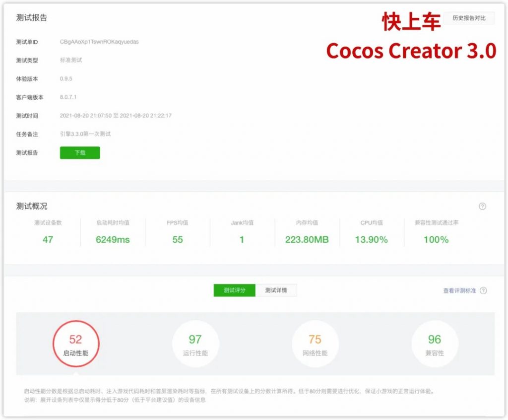The image size is (508, 420).
Task: Click the client version value 8.0.7.1
Action: click(68, 97)
